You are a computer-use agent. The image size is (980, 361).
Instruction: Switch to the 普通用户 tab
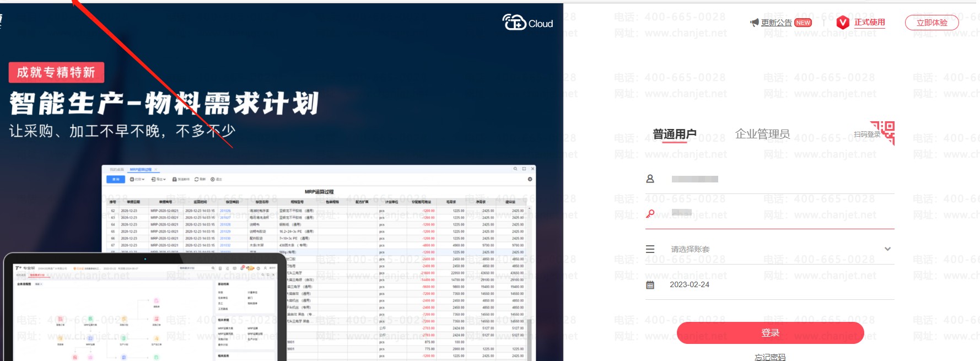pos(675,134)
